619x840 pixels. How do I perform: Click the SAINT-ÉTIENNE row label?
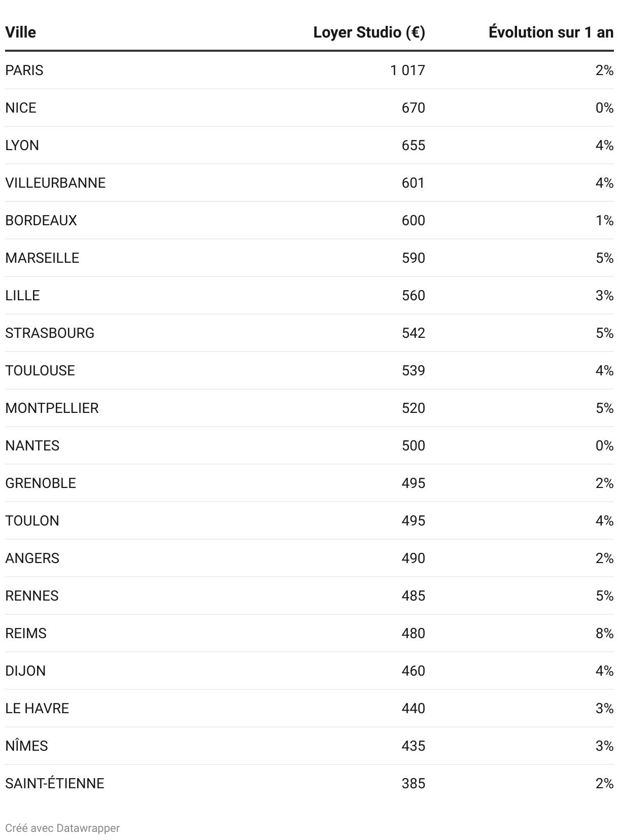coord(55,783)
